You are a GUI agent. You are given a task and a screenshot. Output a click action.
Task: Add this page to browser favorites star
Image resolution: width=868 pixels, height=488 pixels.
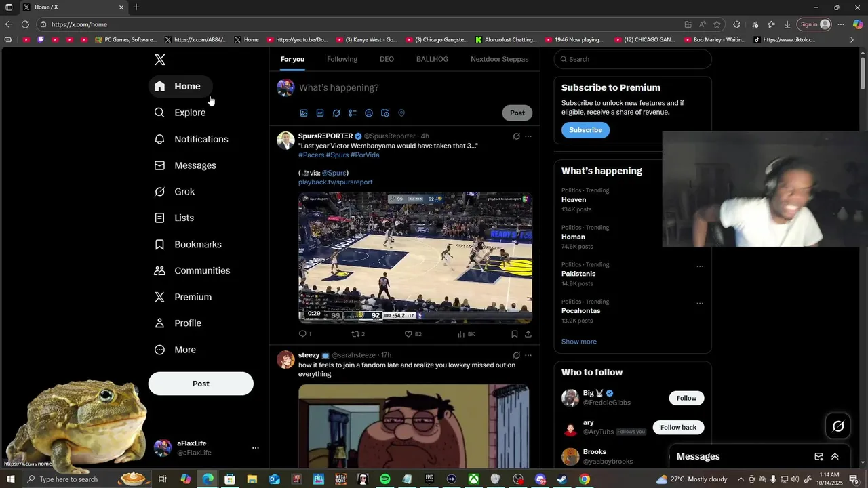[717, 24]
